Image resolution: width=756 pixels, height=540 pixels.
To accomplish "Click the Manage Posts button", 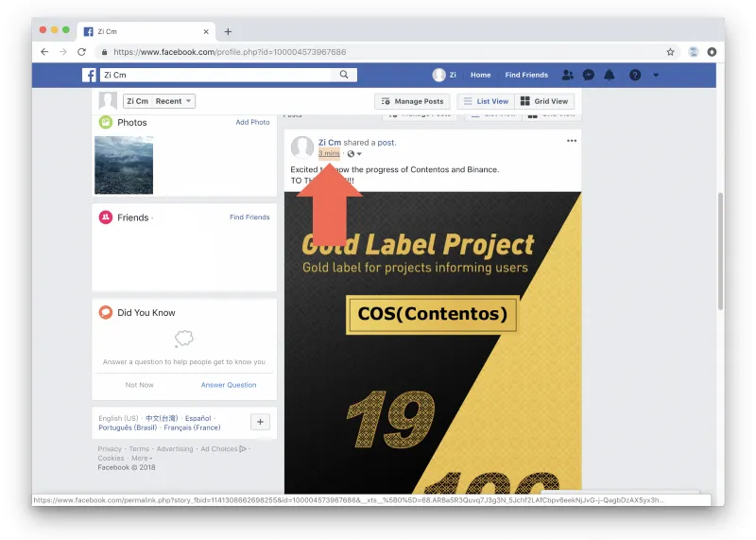I will coord(412,101).
